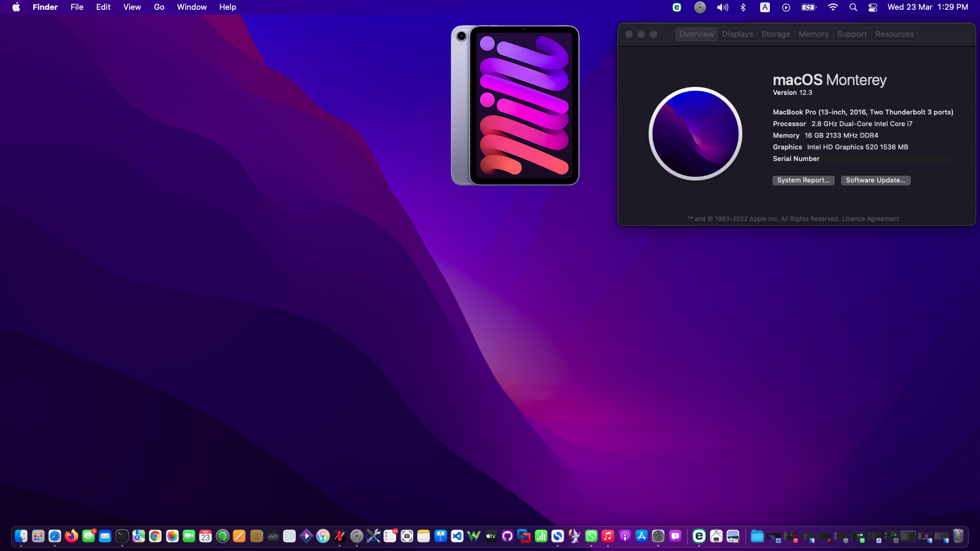The width and height of the screenshot is (980, 551).
Task: Open FaceTime from the Dock
Action: tap(189, 536)
